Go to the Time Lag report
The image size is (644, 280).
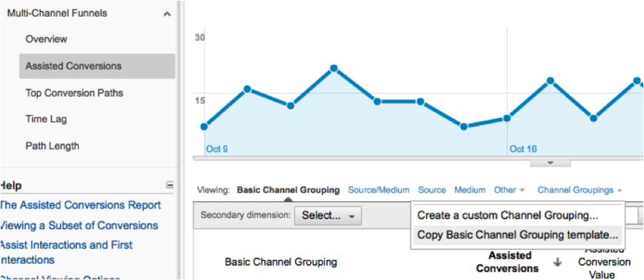point(46,120)
